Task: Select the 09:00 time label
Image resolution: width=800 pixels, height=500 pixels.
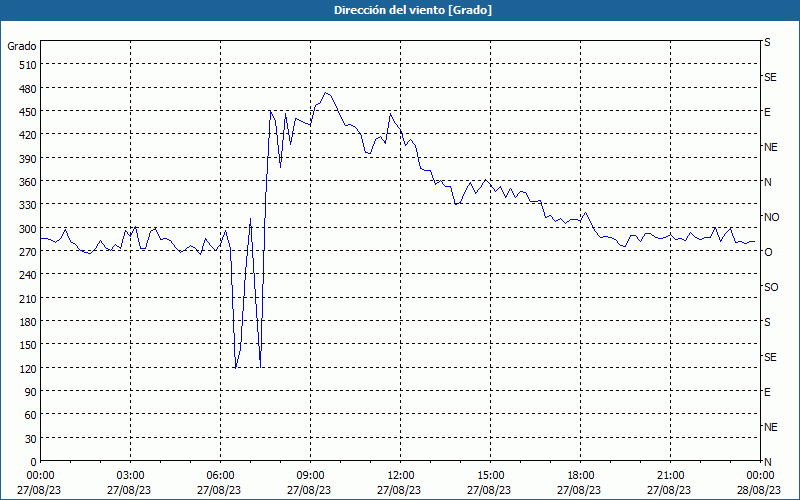Action: [x=310, y=476]
